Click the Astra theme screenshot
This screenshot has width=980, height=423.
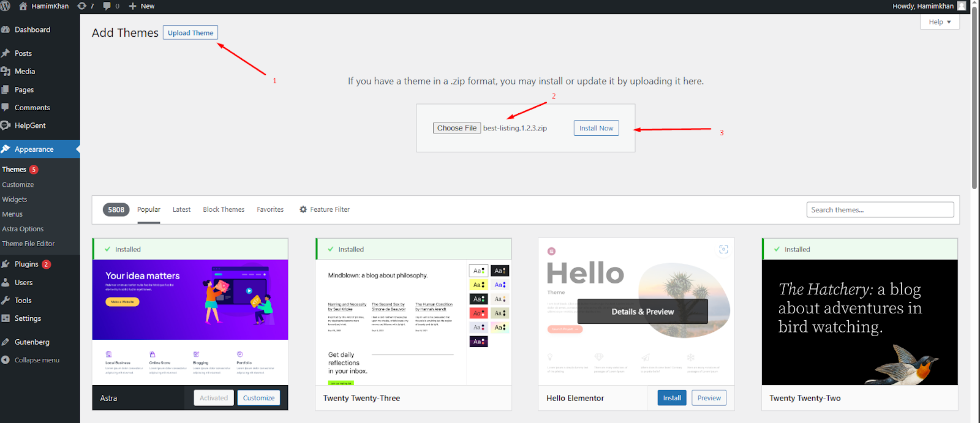click(x=190, y=322)
